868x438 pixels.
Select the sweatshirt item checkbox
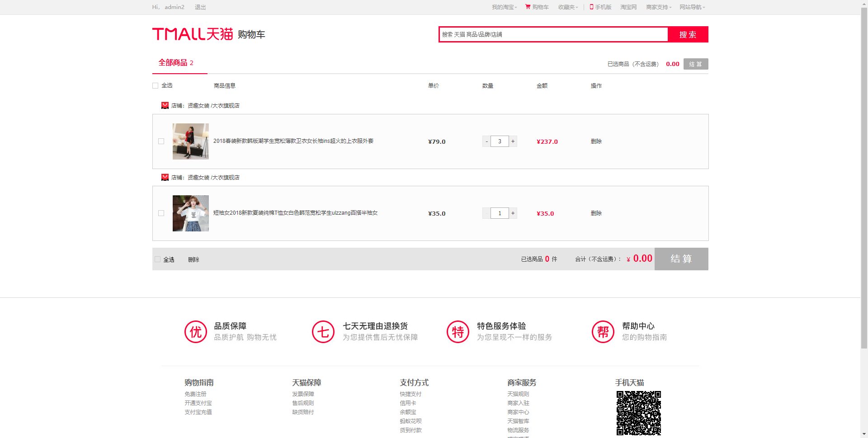161,141
